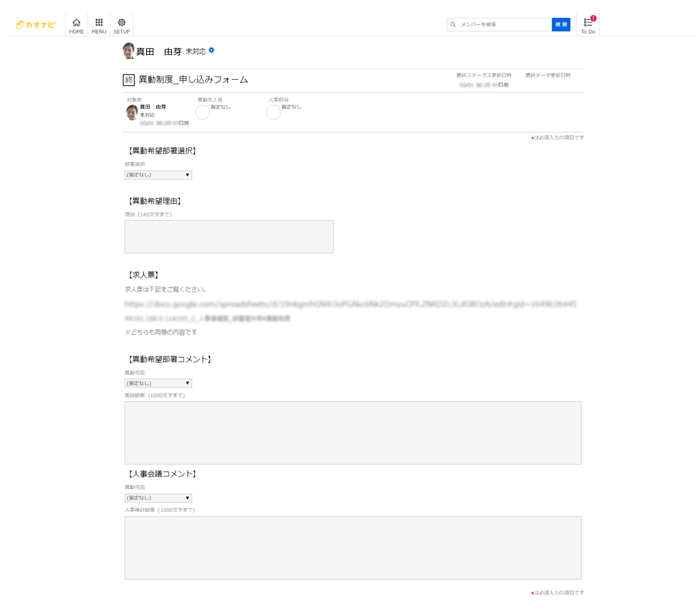
Task: Click 真田 由芽 name in header
Action: click(159, 52)
